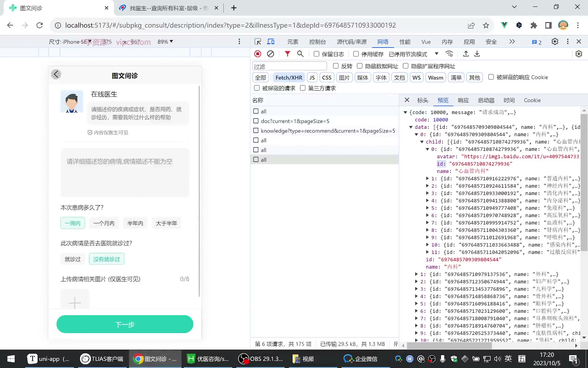The height and width of the screenshot is (368, 588).
Task: Switch to the 标头 request tab
Action: pos(423,100)
